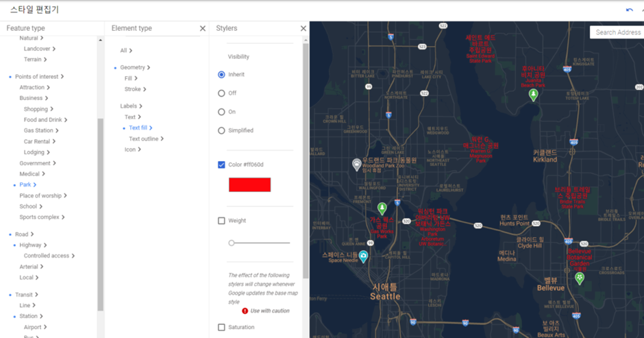The image size is (644, 338).
Task: Select Car Rental feature type
Action: coord(40,141)
